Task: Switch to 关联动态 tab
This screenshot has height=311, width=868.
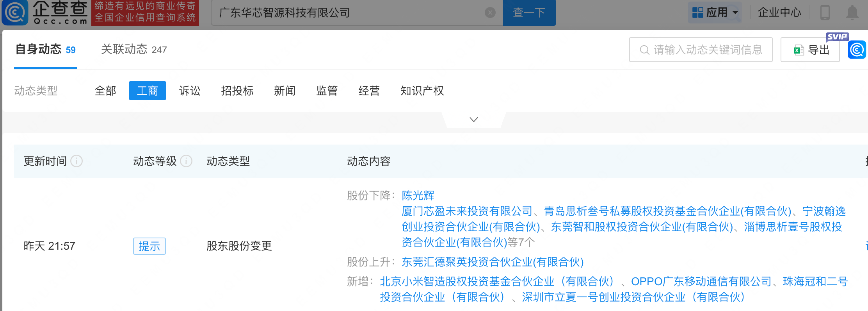Action: coord(134,50)
